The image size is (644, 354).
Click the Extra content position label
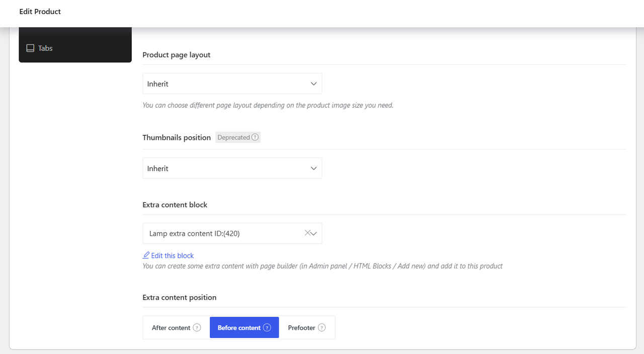(x=180, y=297)
